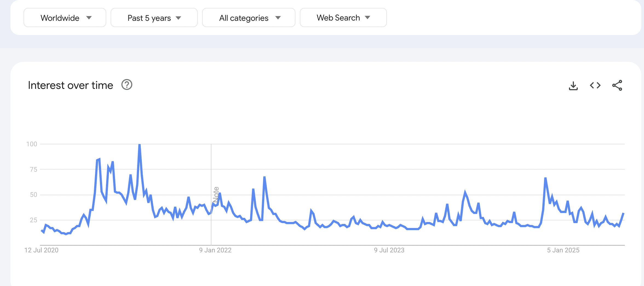Open the Web Search type dropdown
This screenshot has height=286, width=644.
click(x=343, y=18)
